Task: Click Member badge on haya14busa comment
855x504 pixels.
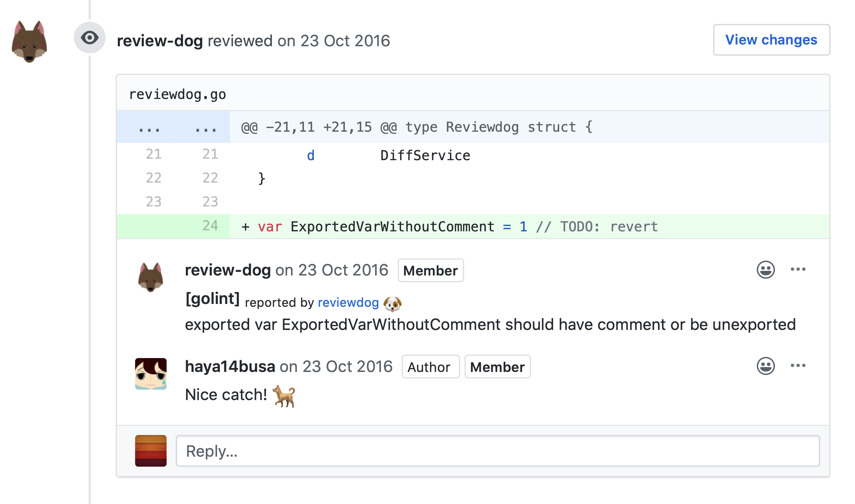Action: click(498, 367)
